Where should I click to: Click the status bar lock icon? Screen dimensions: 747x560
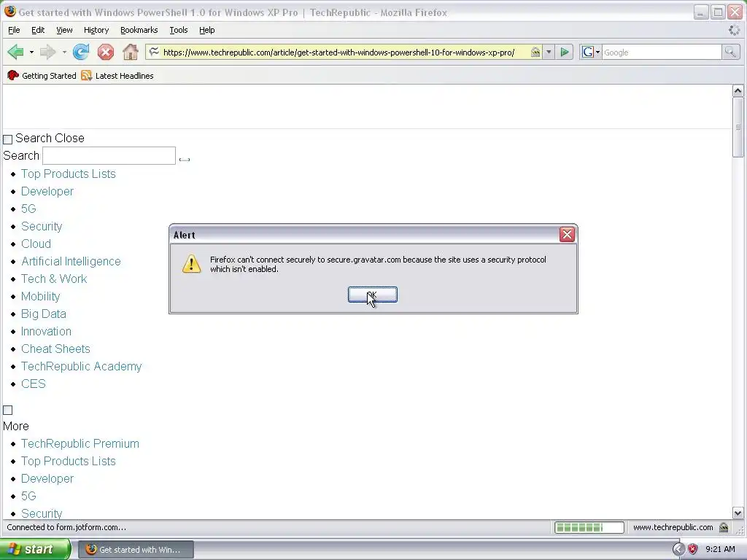[x=724, y=527]
